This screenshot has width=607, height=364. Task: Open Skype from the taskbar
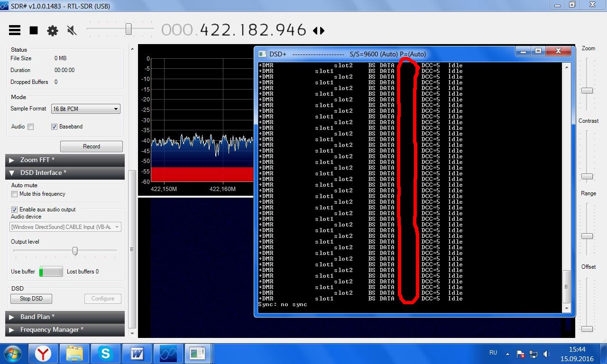[105, 354]
